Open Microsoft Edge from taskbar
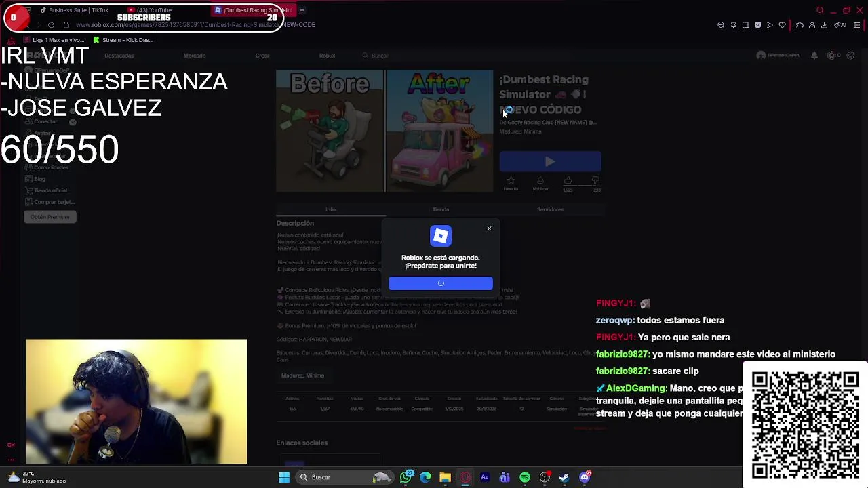This screenshot has height=488, width=868. coord(425,477)
